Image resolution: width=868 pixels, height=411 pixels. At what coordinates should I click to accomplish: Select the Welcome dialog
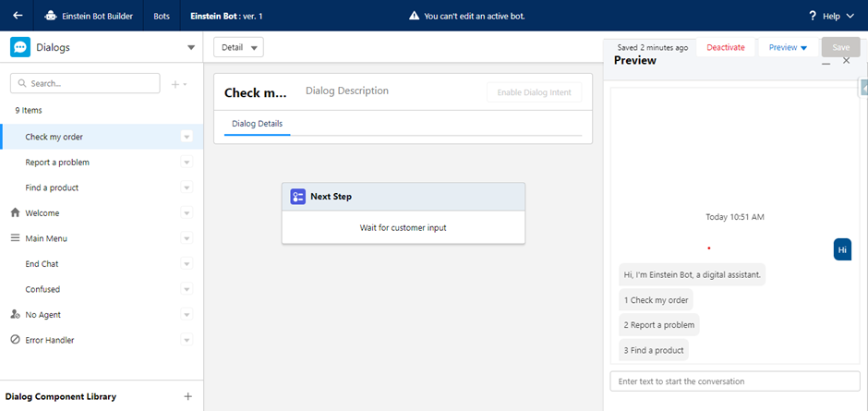click(102, 213)
